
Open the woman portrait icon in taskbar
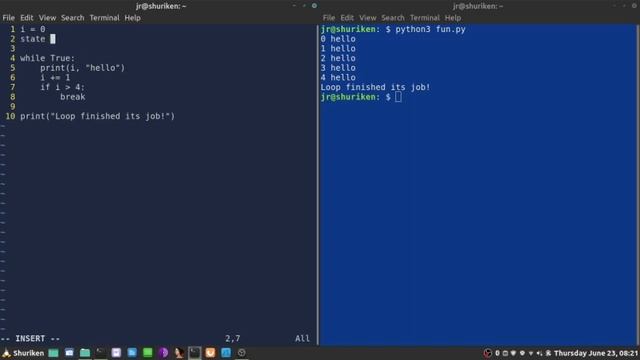point(179,353)
